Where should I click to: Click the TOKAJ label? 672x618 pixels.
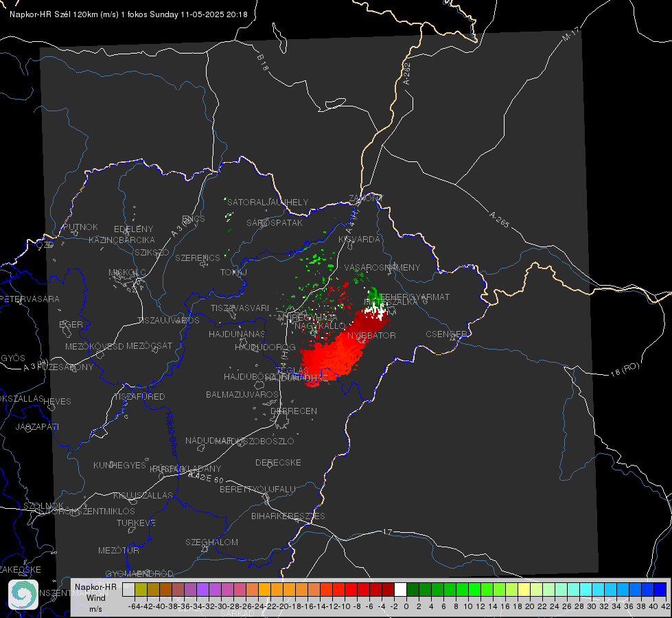(x=233, y=273)
